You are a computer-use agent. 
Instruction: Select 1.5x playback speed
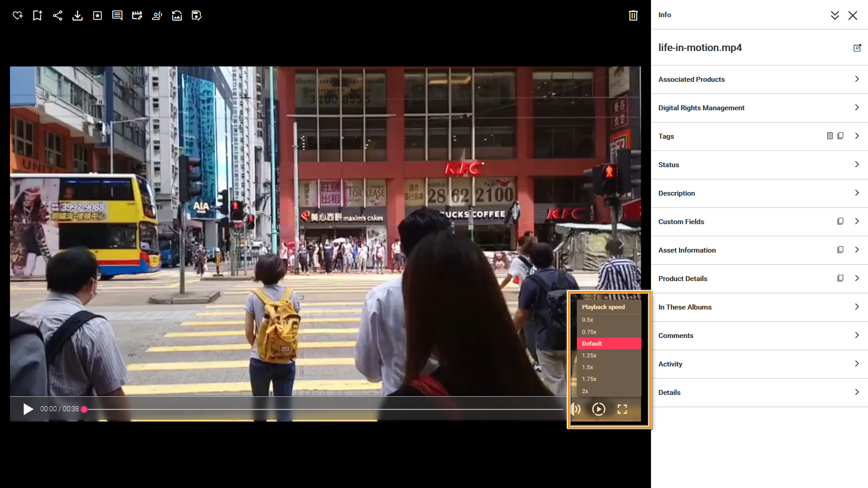pos(609,367)
